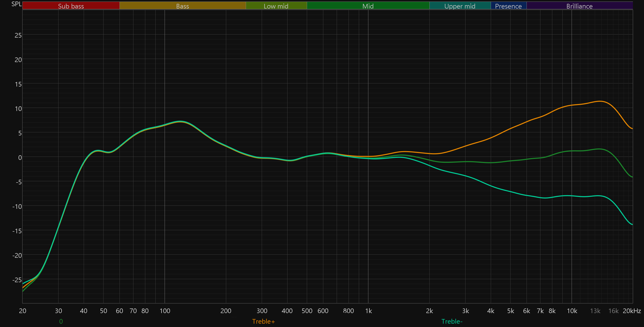Select the Presence band header
The width and height of the screenshot is (644, 327).
click(x=508, y=6)
